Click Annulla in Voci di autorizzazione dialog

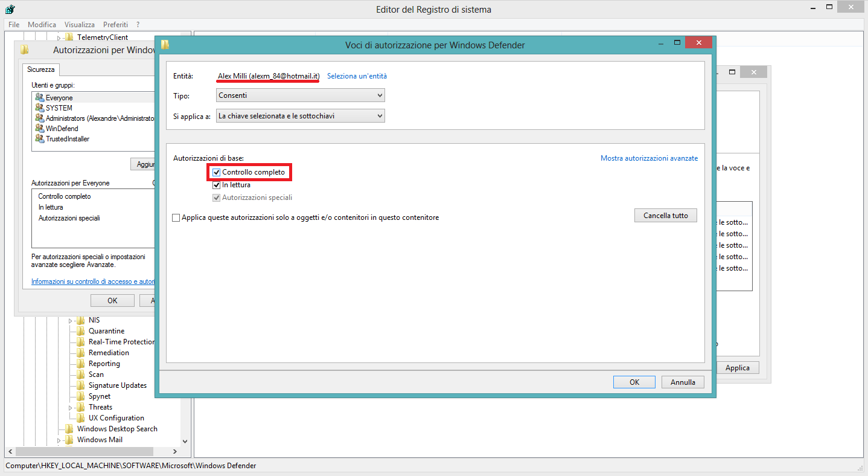click(683, 382)
